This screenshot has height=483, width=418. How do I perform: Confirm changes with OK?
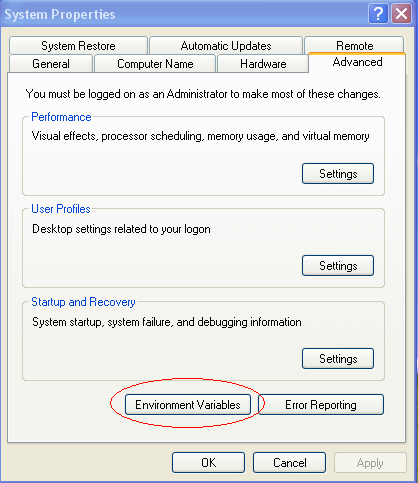pyautogui.click(x=208, y=463)
